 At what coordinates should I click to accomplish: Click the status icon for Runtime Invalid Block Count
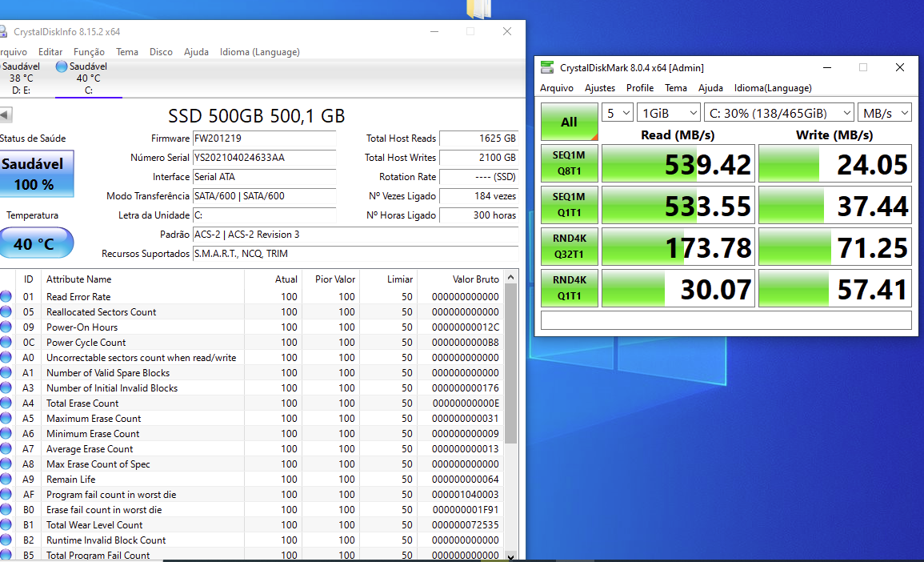coord(6,540)
